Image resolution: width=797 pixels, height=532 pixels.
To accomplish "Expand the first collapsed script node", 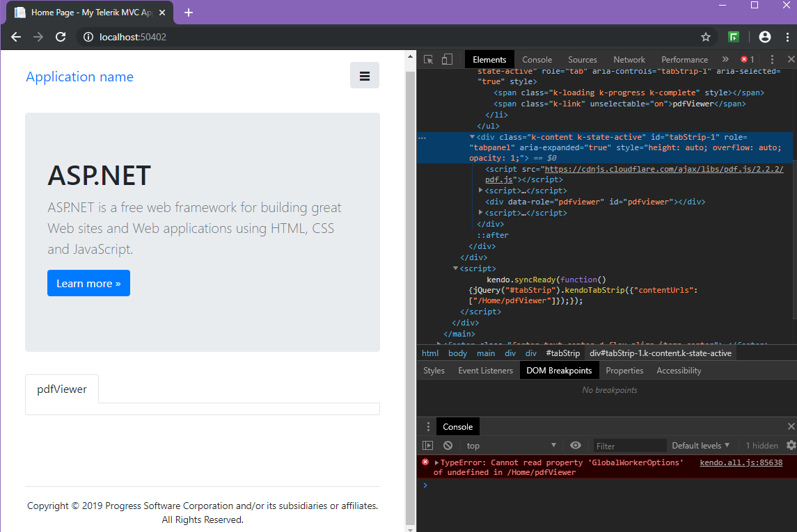I will tap(480, 190).
